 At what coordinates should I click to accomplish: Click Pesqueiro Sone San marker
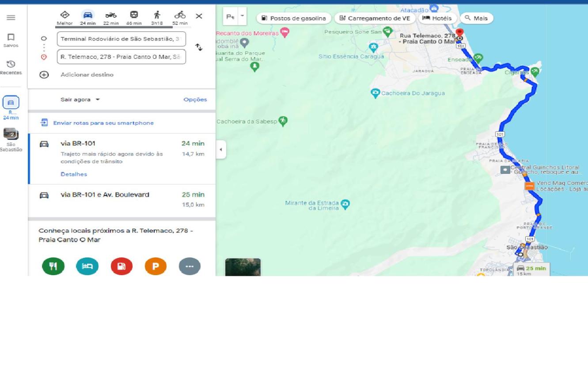pos(387,31)
